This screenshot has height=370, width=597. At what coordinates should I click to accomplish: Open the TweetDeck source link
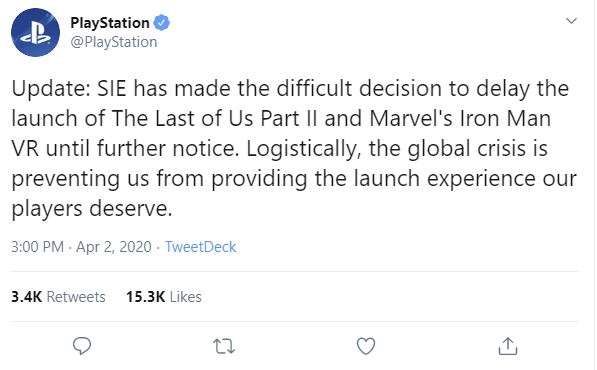point(200,247)
